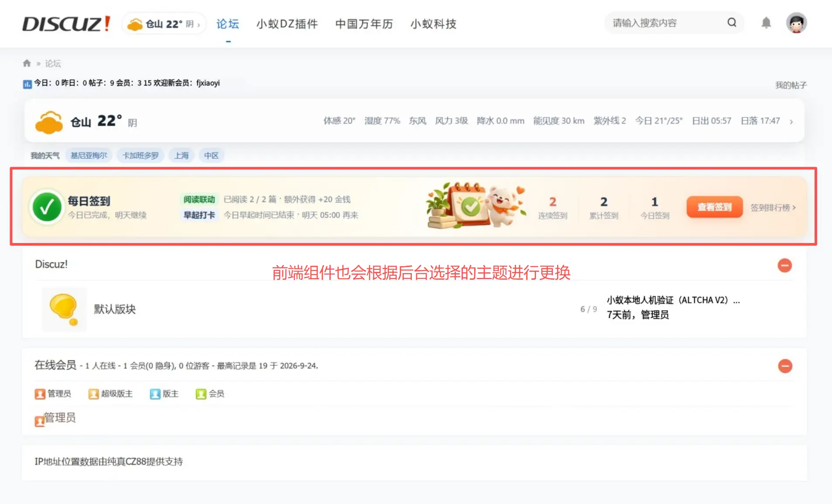Screen dimensions: 832x504
Task: Select the 中区 weather city tag
Action: coord(212,155)
